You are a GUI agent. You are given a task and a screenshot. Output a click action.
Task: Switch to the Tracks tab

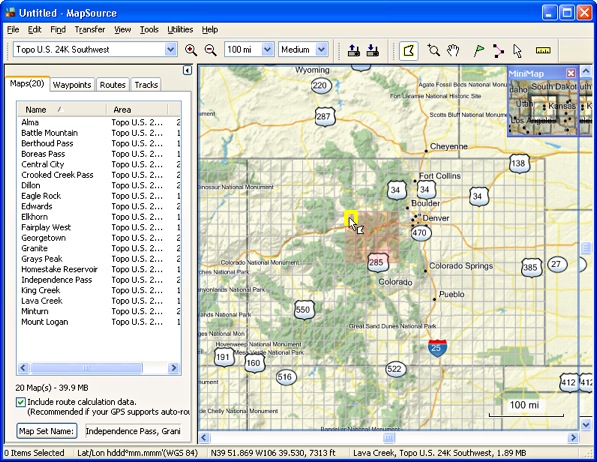point(146,85)
